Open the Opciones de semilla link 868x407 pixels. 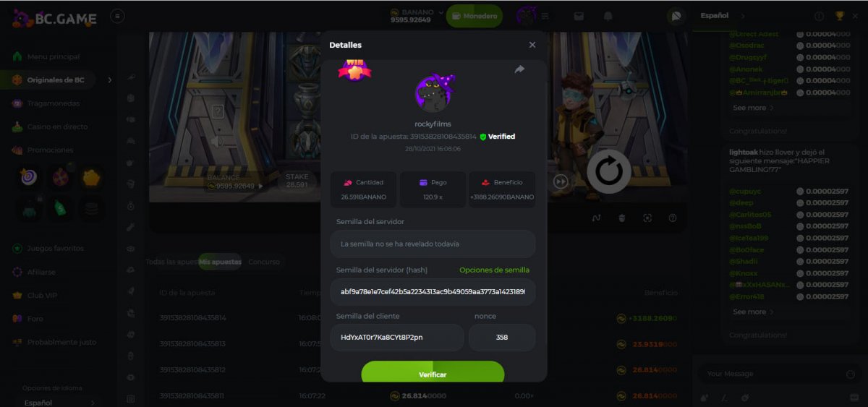click(494, 270)
